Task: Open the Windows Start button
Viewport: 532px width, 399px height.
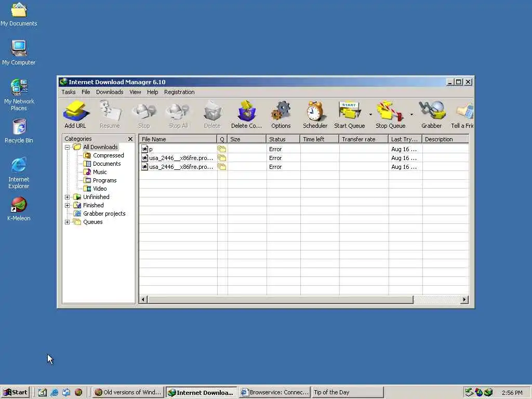Action: pos(15,392)
